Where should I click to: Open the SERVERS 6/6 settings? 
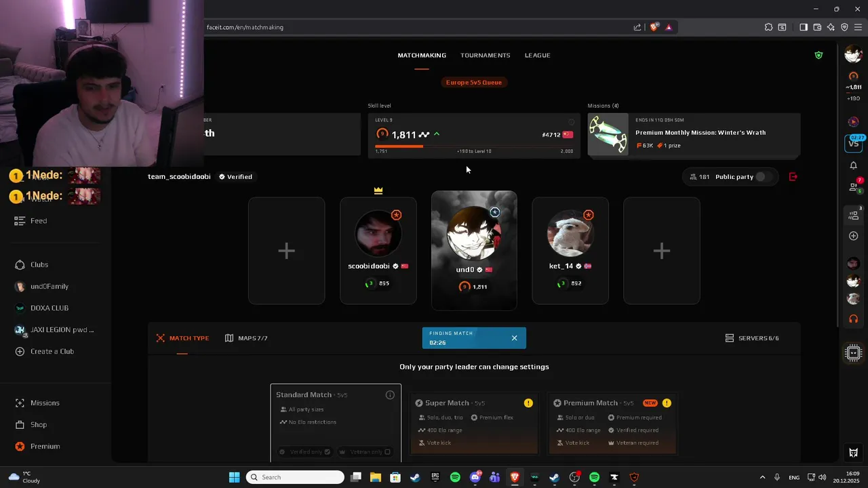tap(752, 338)
